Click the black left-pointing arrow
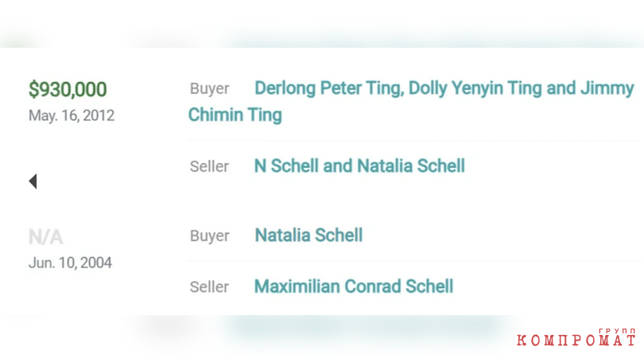Screen dimensions: 644x362 pyautogui.click(x=33, y=181)
